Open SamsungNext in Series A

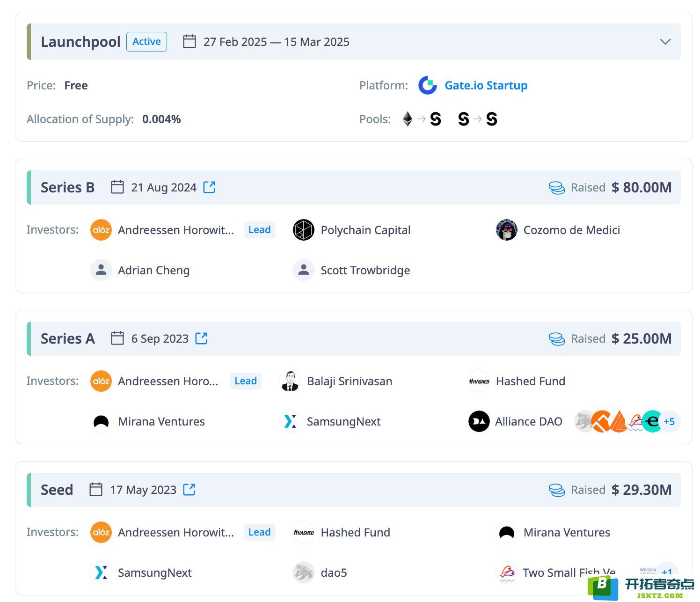tap(343, 421)
